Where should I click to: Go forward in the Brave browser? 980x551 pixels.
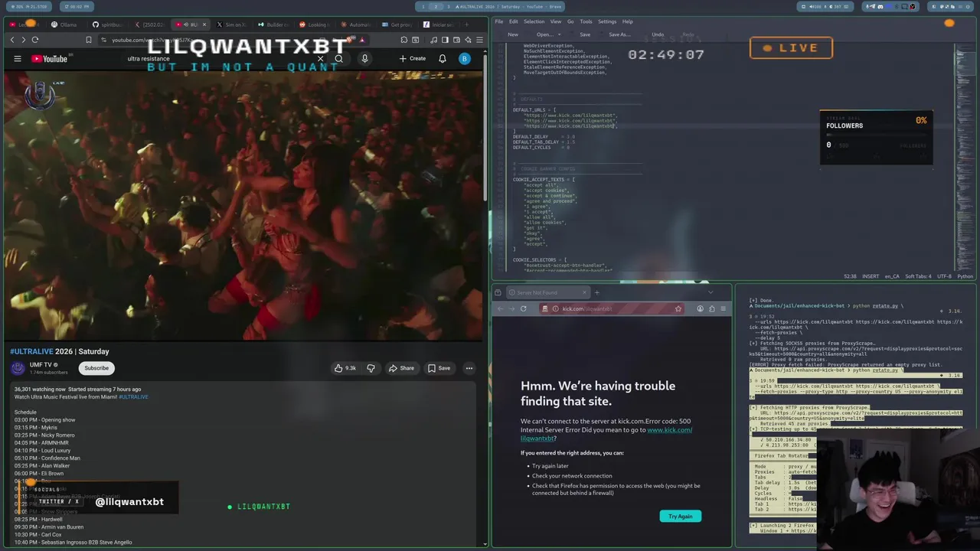(x=23, y=40)
